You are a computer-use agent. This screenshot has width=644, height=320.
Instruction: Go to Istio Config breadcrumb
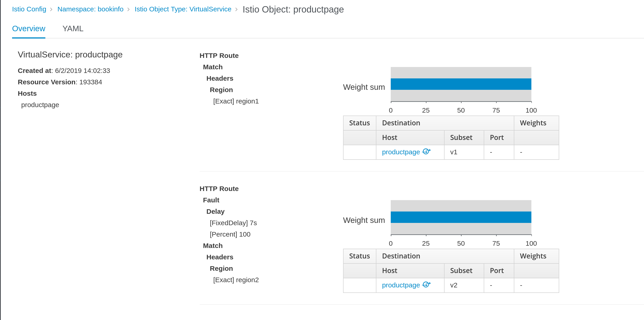(x=29, y=9)
